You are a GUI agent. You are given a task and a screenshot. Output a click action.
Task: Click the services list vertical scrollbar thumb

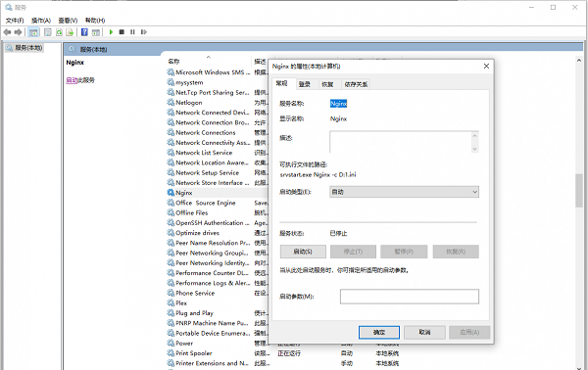[x=579, y=191]
